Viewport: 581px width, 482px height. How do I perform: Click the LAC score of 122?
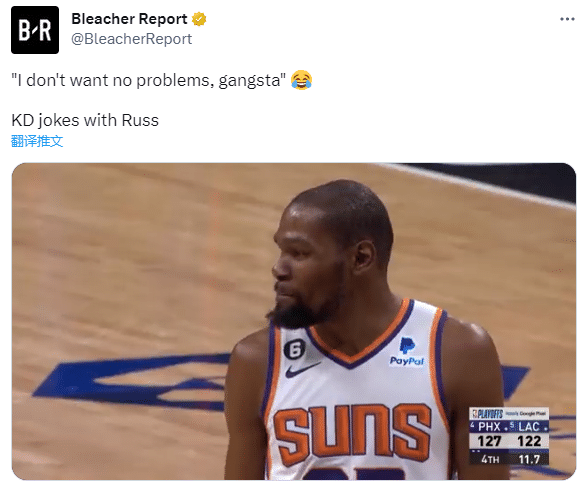529,441
